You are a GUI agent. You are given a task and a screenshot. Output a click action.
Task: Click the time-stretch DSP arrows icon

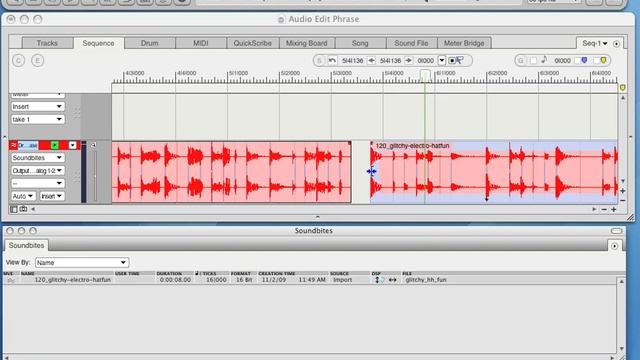392,280
